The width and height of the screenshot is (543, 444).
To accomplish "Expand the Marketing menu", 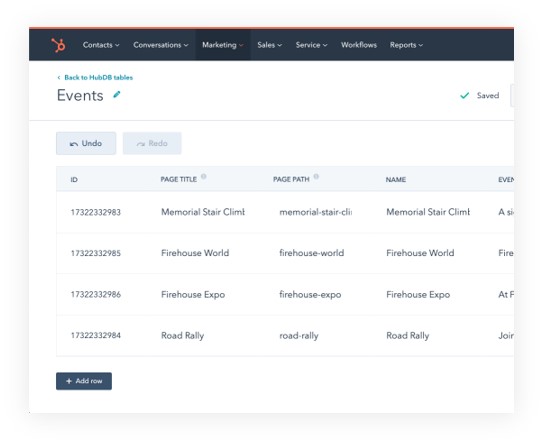I will [x=223, y=45].
